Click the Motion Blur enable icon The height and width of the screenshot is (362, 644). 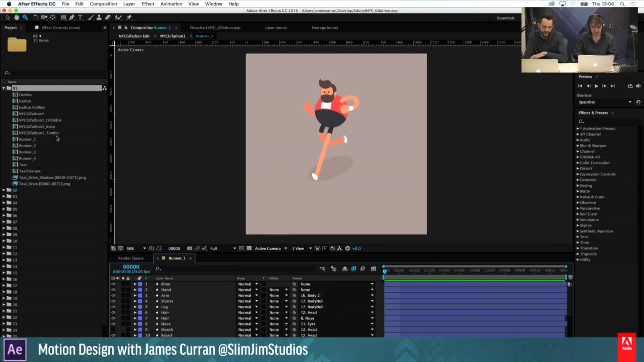point(363,269)
